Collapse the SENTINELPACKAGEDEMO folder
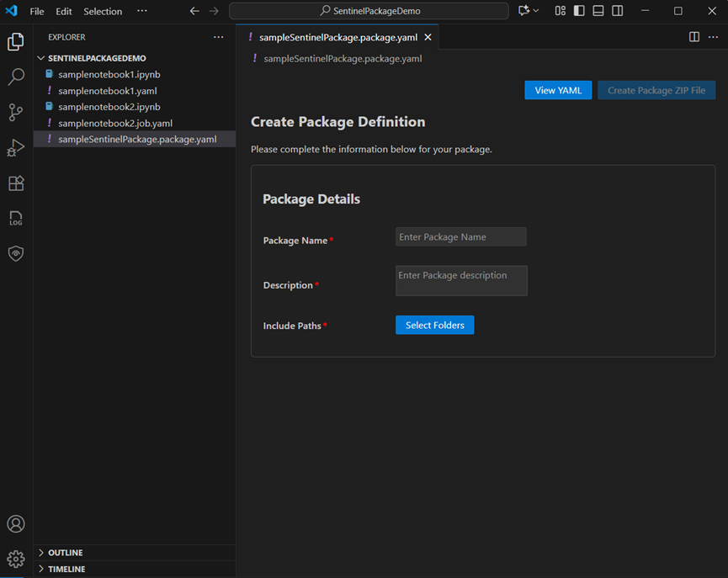The width and height of the screenshot is (728, 578). click(x=40, y=57)
